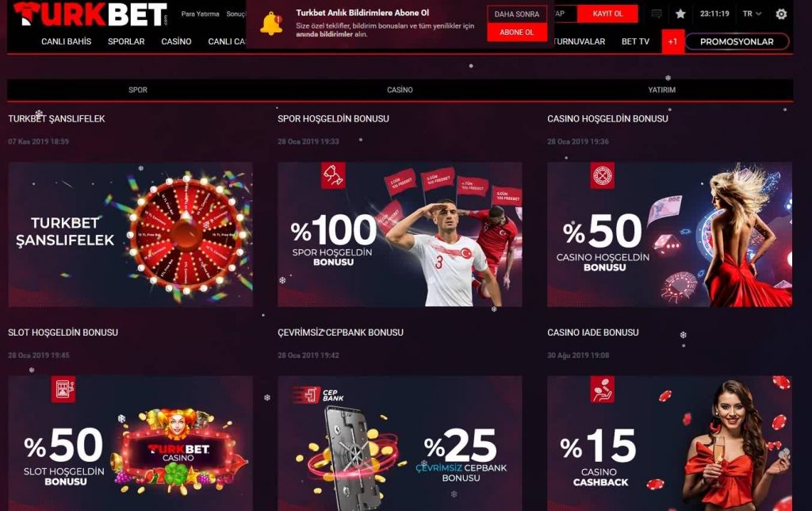812x511 pixels.
Task: Open the favorites star icon
Action: click(680, 14)
